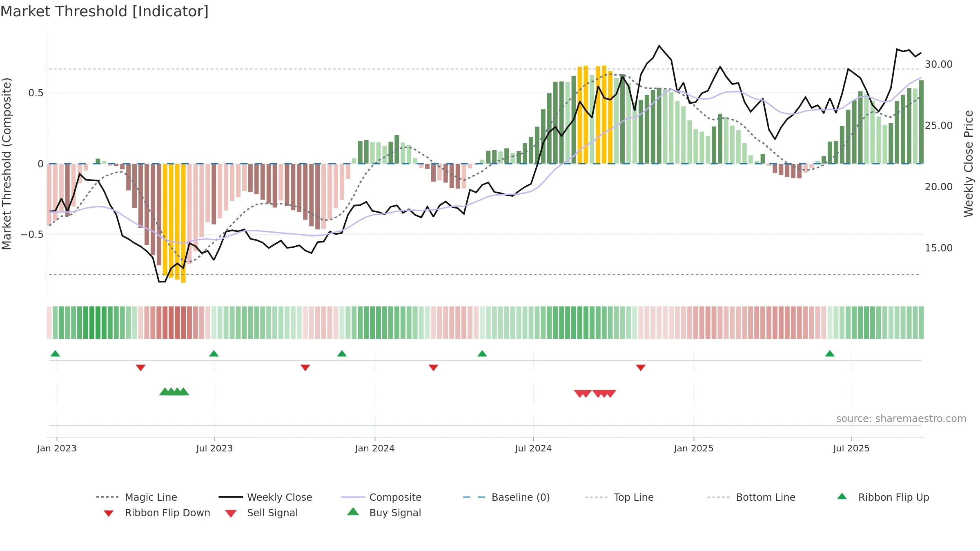Click the Buy Signal green triangle in legend
980x551 pixels.
coord(353,512)
